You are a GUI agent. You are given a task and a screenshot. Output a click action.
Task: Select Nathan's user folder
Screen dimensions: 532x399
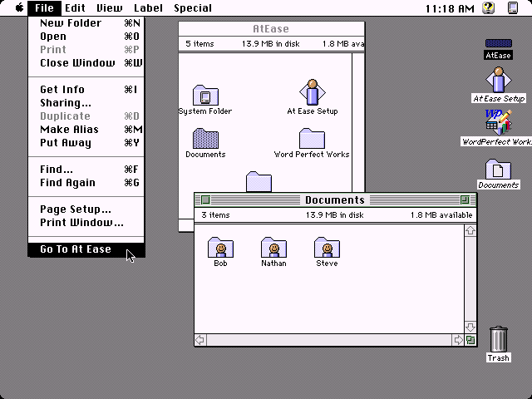tap(273, 248)
